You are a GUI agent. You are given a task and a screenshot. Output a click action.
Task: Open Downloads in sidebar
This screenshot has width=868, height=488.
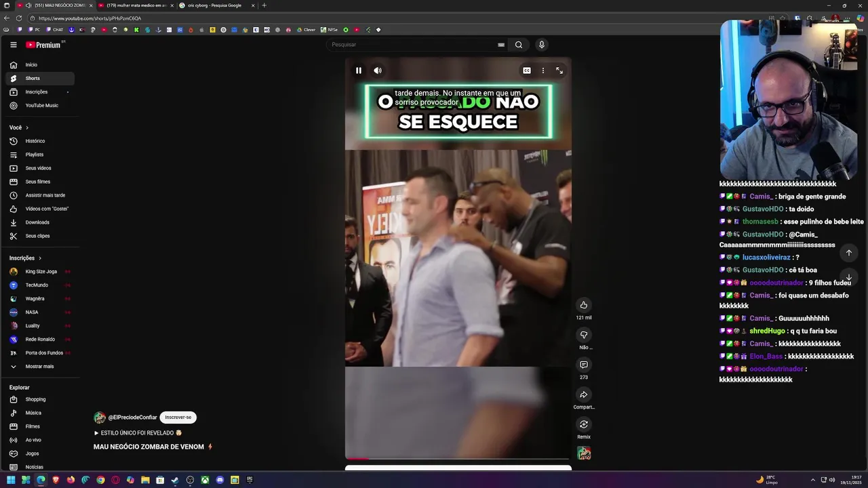point(40,222)
